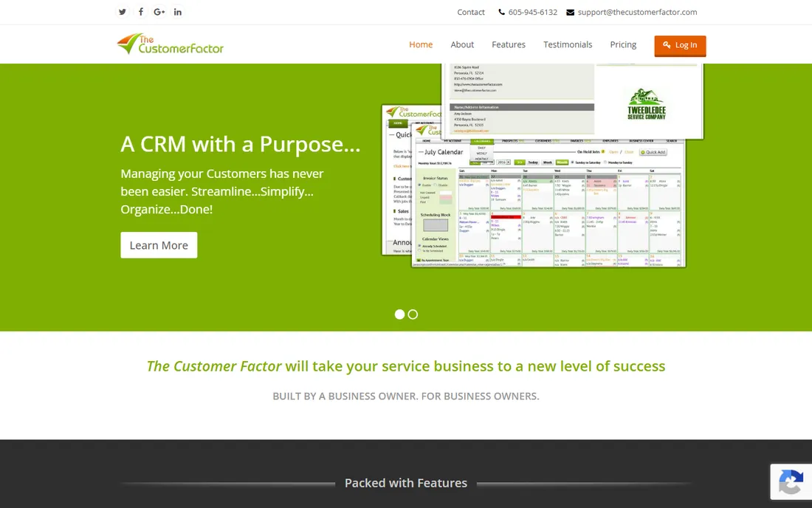The image size is (812, 508).
Task: Click the Learn More button
Action: click(x=159, y=245)
